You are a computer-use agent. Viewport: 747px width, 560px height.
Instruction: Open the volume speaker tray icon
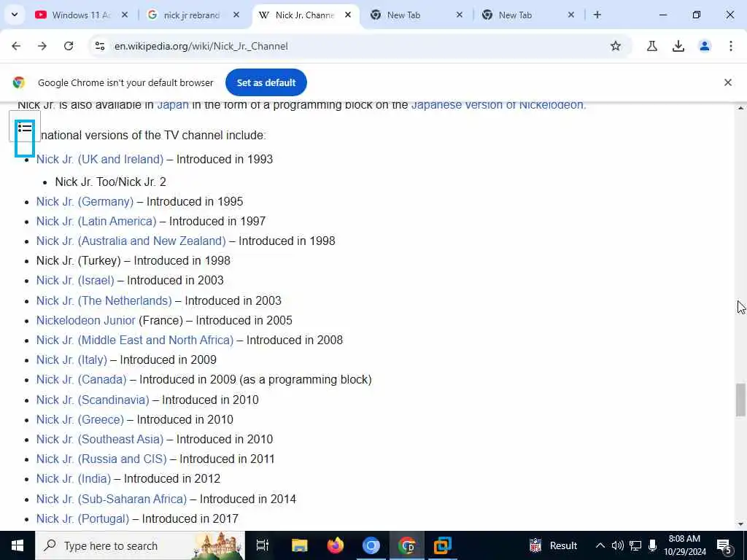point(617,545)
